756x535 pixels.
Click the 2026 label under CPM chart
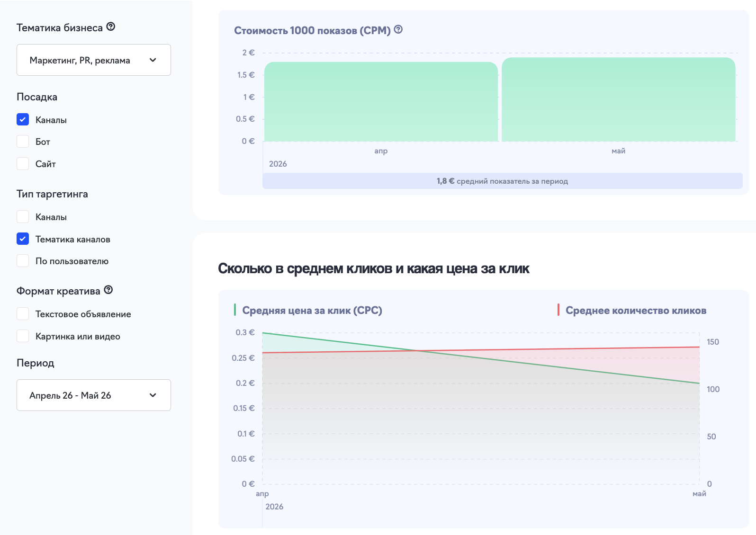pos(278,164)
